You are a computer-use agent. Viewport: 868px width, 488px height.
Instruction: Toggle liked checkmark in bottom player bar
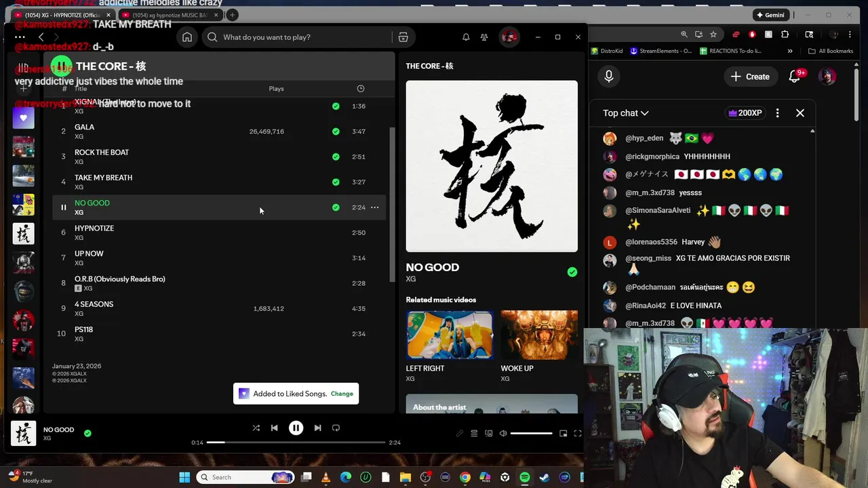tap(87, 432)
